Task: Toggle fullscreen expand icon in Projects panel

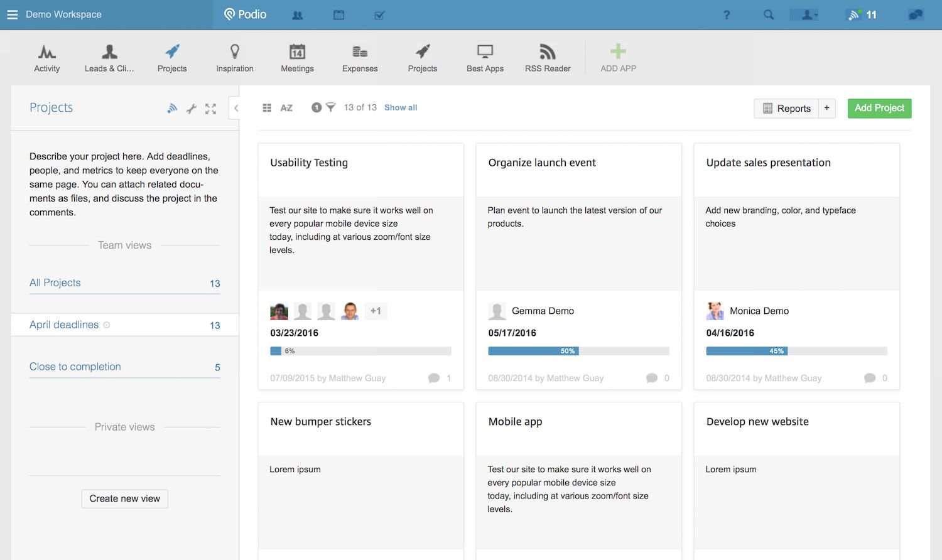Action: pos(211,109)
